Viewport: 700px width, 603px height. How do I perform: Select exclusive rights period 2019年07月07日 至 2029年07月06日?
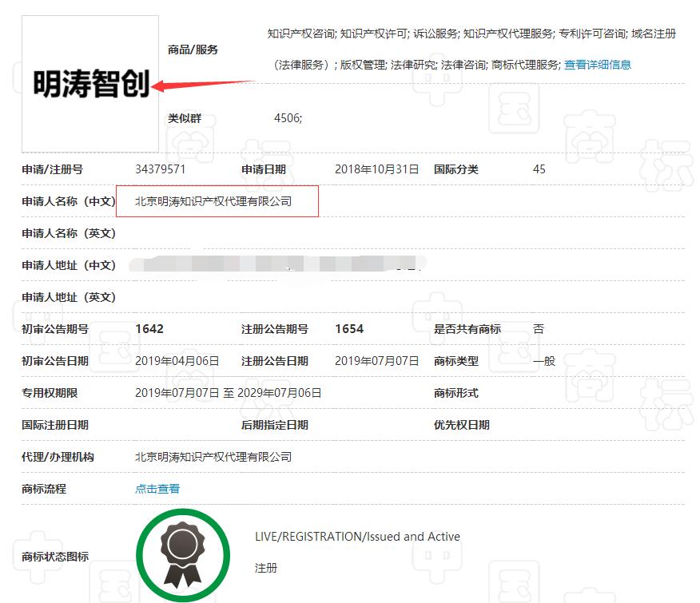tap(228, 393)
